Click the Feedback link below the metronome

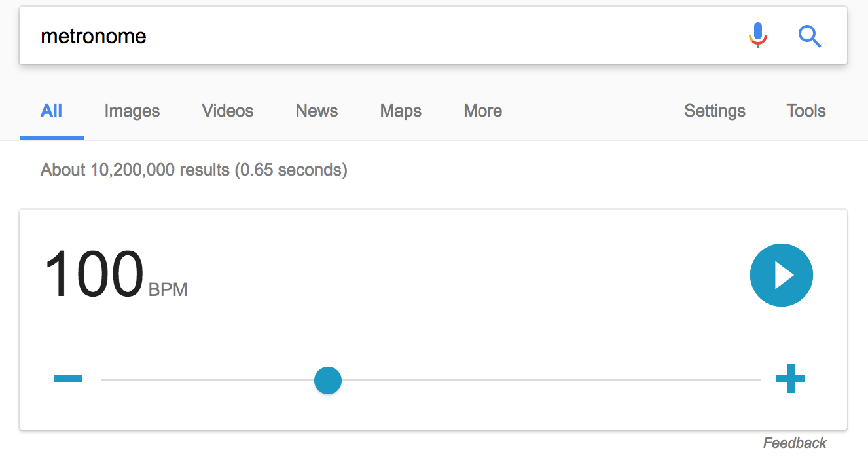(x=795, y=443)
